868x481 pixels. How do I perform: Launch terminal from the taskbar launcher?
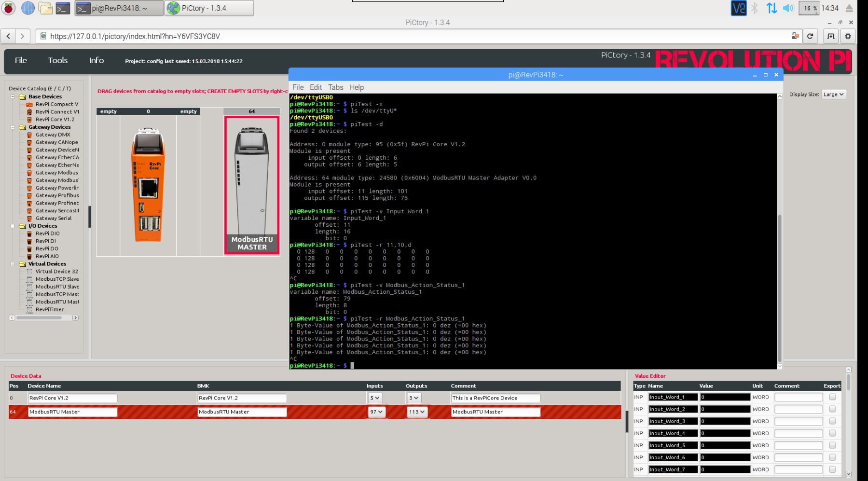tap(63, 8)
